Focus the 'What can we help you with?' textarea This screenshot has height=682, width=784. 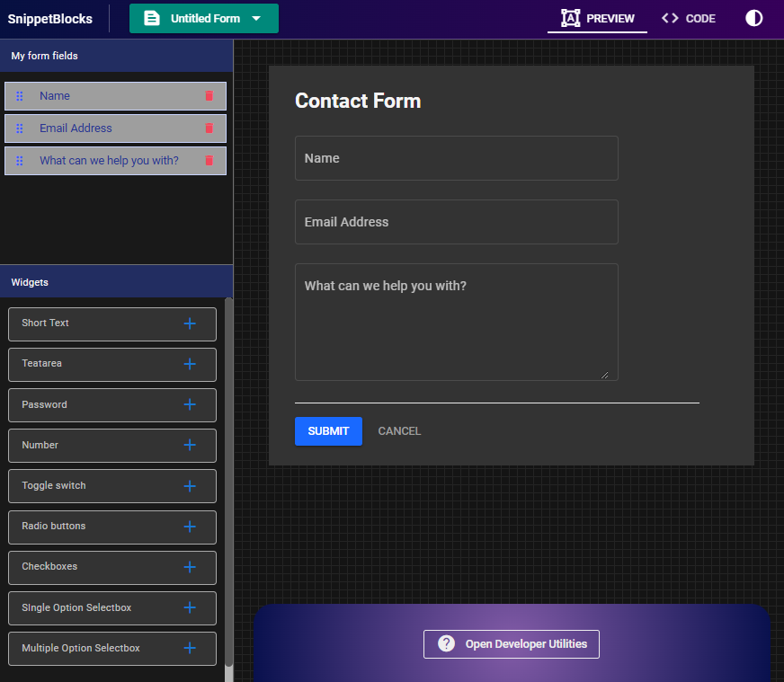coord(456,322)
